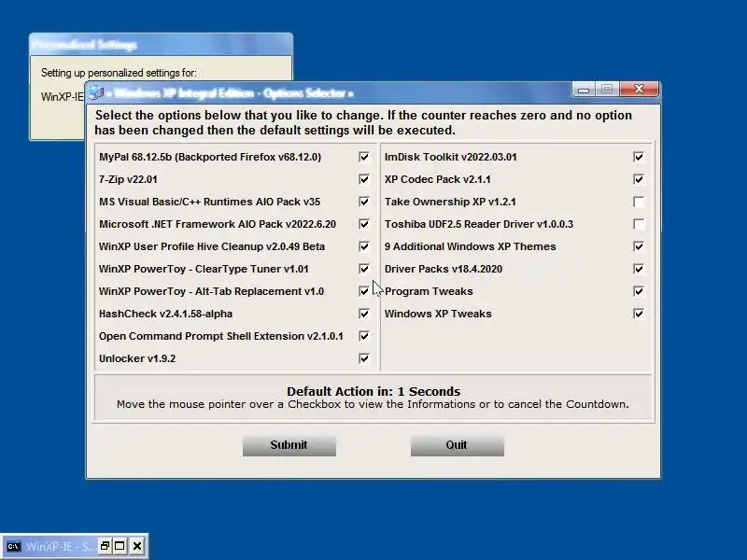Close the Options Selector window
Image resolution: width=747 pixels, height=560 pixels.
coord(639,90)
